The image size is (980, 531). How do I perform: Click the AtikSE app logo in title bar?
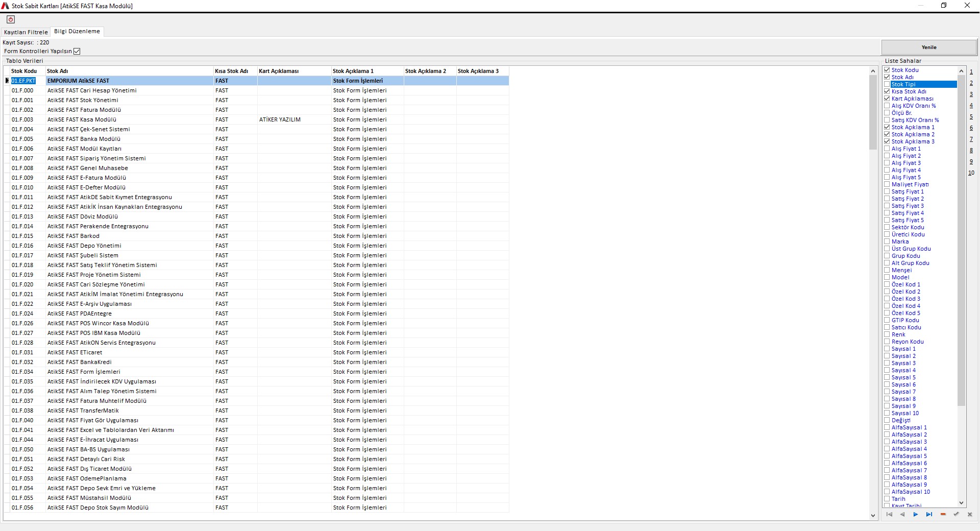(x=5, y=6)
